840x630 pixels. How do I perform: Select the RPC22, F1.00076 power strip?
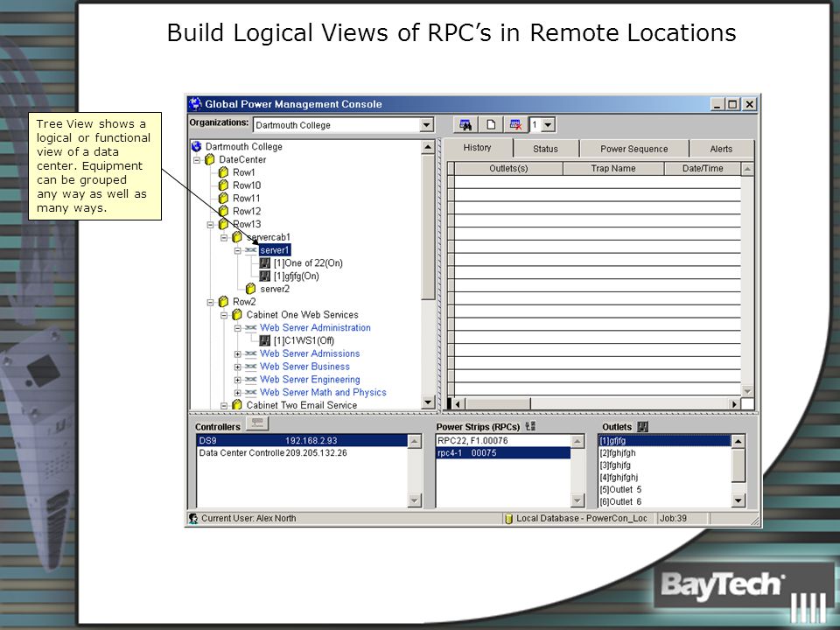coord(503,440)
